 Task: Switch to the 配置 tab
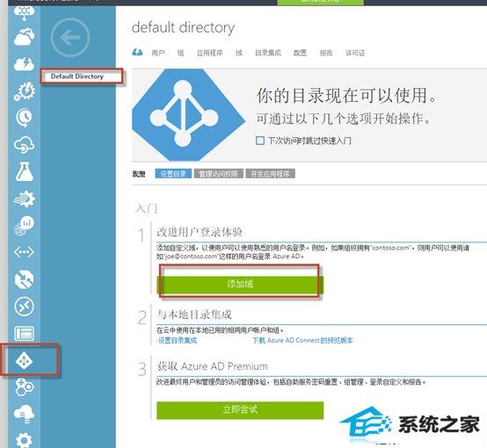click(300, 53)
